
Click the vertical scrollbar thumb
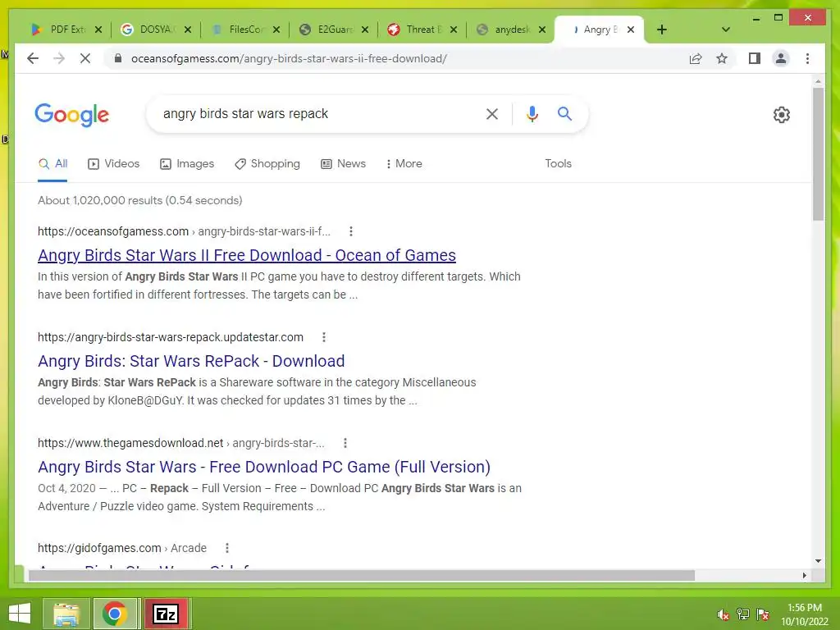818,153
